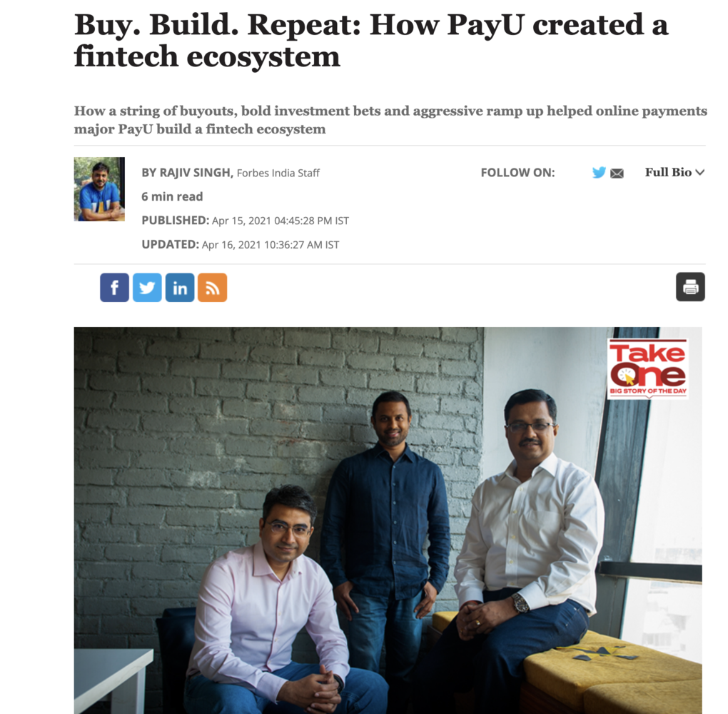Share the article via the Twitter square button

tap(147, 288)
